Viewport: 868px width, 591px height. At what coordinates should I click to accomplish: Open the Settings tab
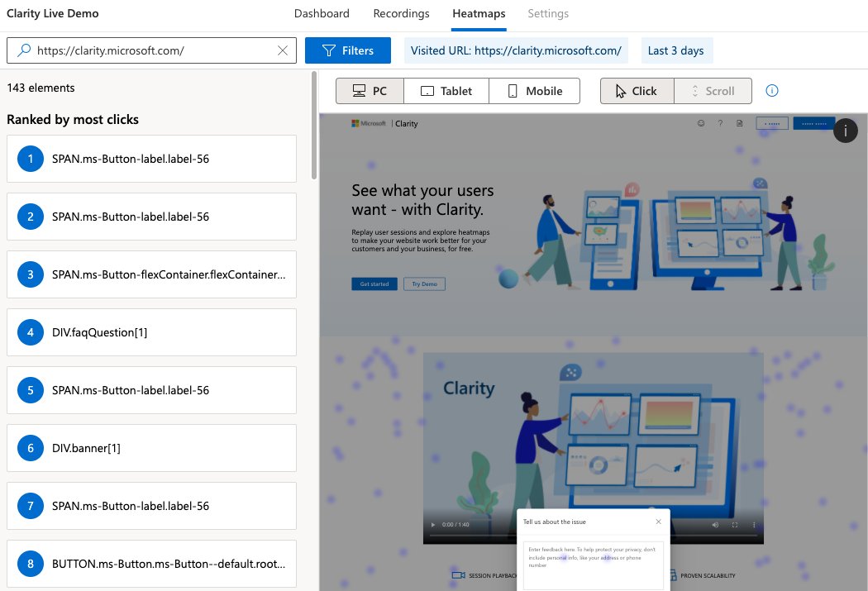coord(548,13)
